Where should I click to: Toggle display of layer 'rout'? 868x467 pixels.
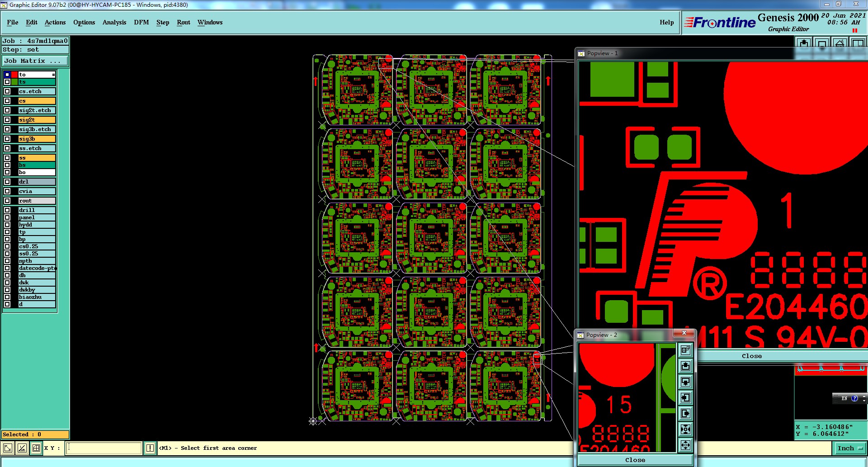[x=7, y=201]
